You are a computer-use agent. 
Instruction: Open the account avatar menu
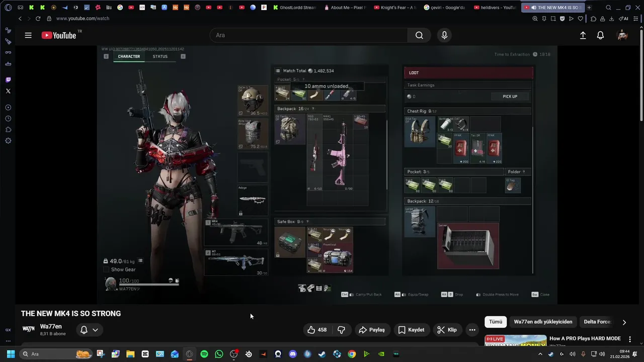[x=622, y=35]
